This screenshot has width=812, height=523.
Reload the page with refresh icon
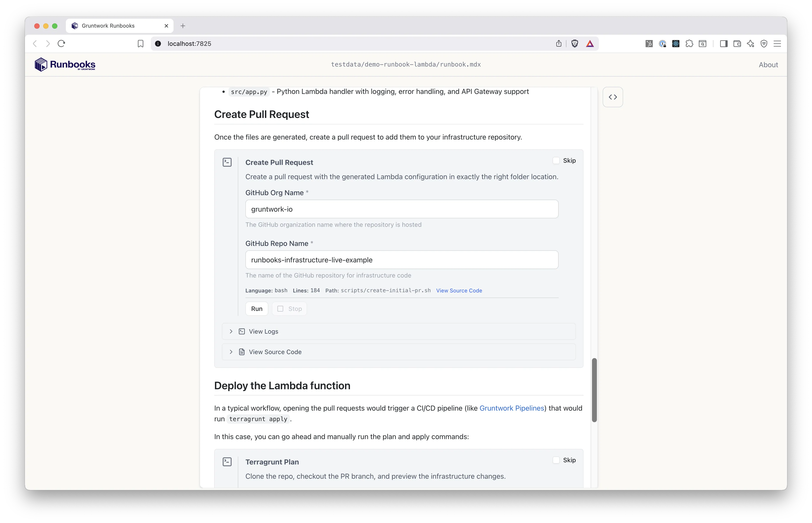[x=61, y=44]
